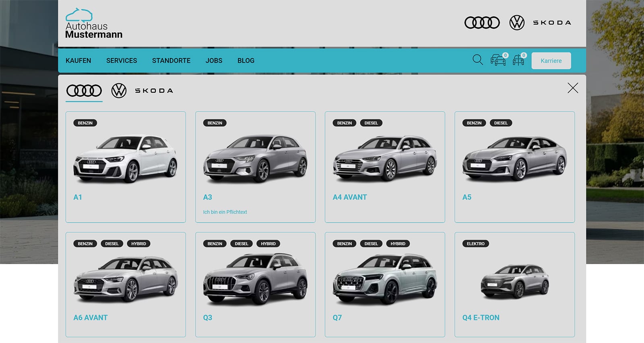Click the Audi A6 Avant car image
Screen dimensions: 644x343
pos(126,279)
